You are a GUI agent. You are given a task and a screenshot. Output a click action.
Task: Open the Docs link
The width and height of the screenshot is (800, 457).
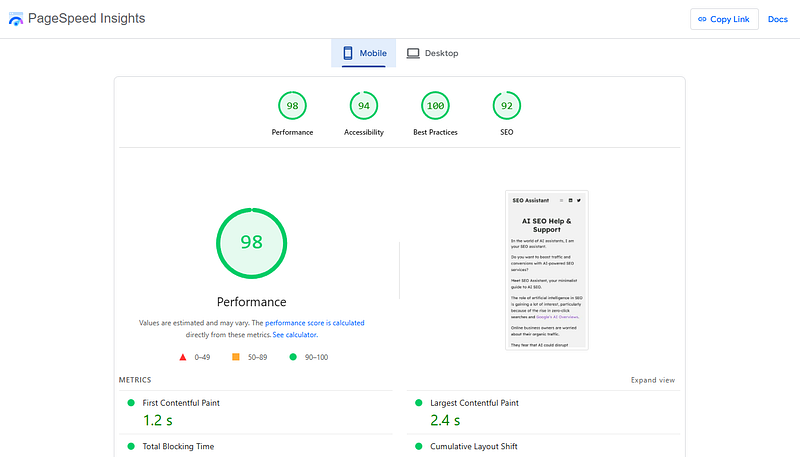[x=778, y=19]
